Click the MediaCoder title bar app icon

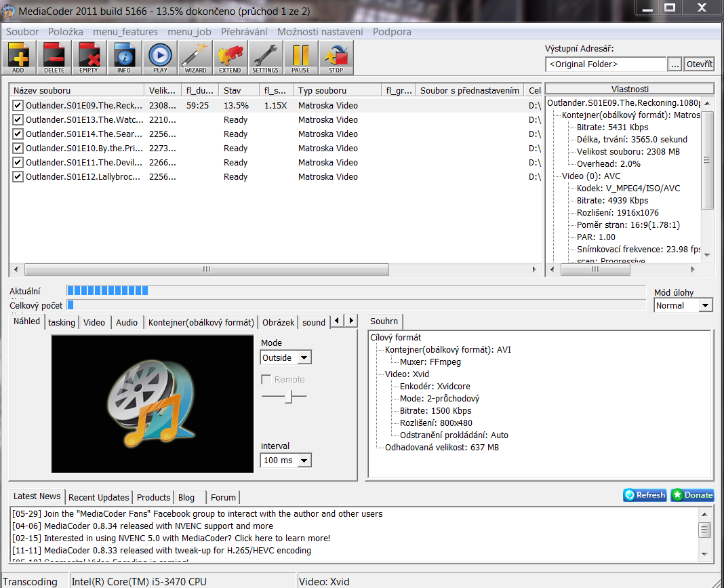[x=7, y=11]
